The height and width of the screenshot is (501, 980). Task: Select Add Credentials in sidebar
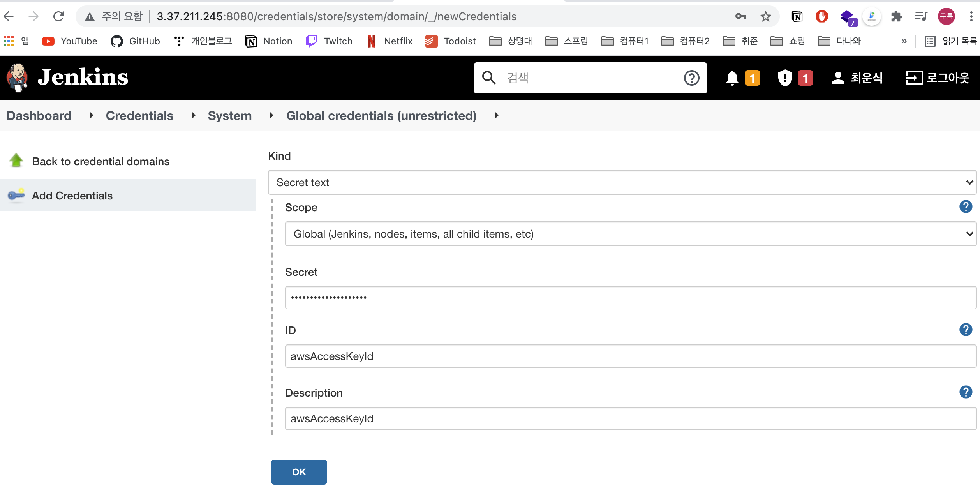tap(72, 196)
